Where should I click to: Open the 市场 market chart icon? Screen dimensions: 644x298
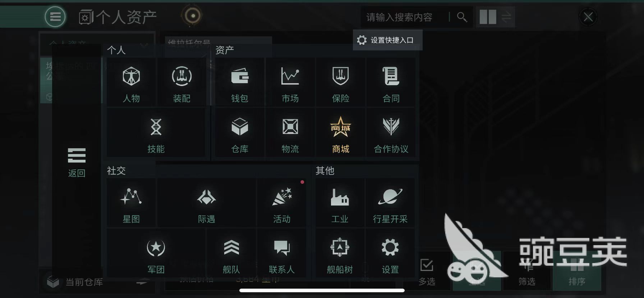(290, 82)
